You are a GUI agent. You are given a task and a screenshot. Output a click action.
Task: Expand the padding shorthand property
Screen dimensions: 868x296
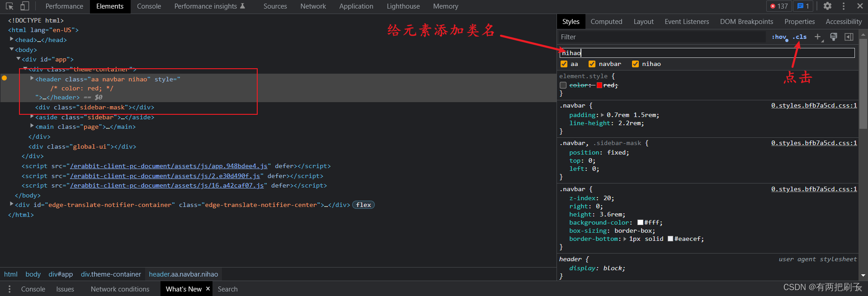602,115
